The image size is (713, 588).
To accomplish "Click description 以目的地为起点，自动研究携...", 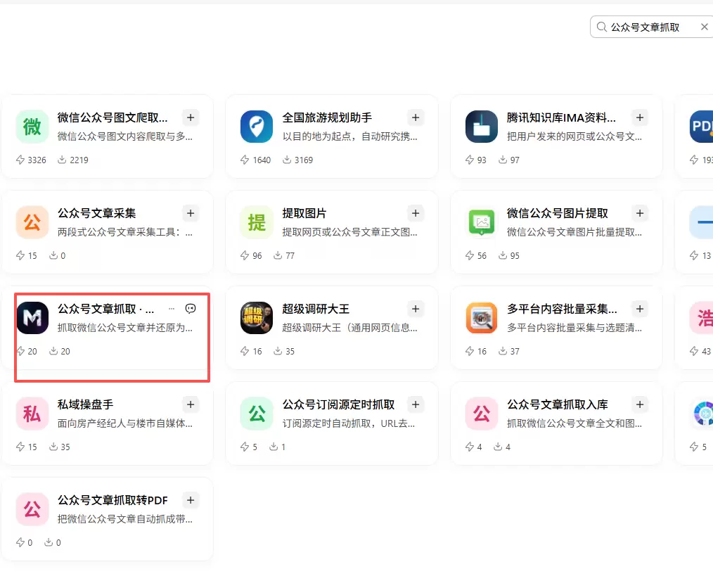I will (349, 136).
